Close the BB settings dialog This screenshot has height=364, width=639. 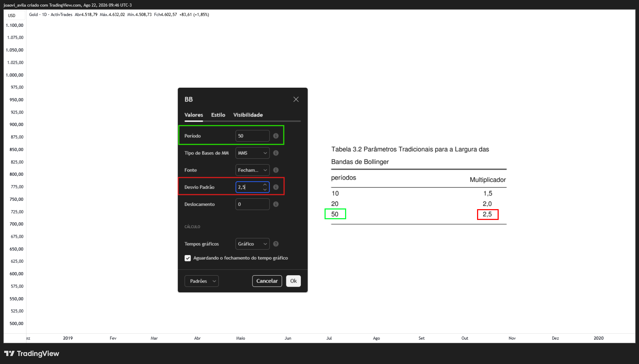click(296, 100)
